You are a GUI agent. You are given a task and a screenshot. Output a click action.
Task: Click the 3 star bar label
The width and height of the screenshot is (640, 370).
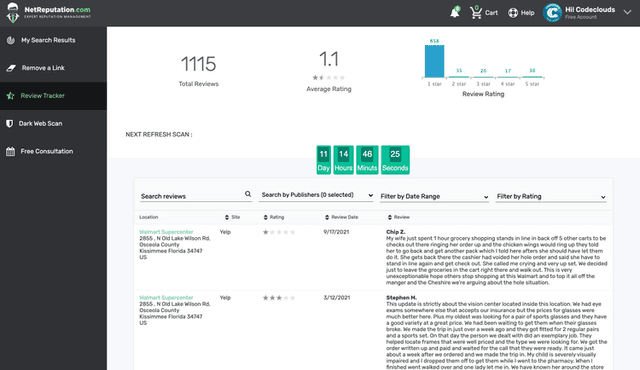pos(483,84)
